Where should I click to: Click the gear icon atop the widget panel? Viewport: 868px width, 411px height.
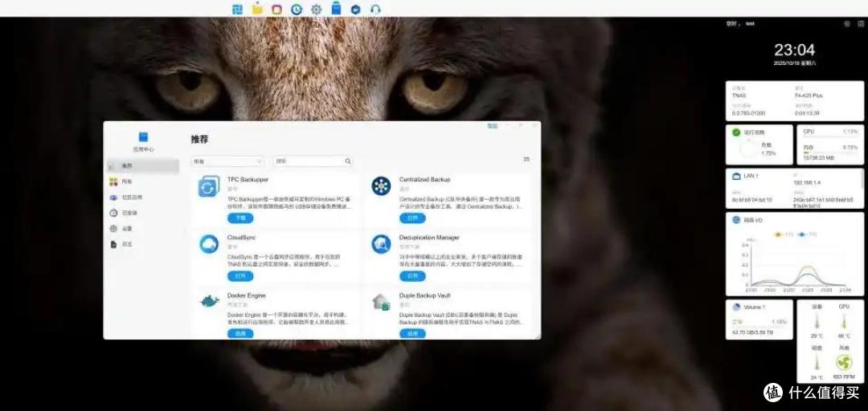click(846, 24)
